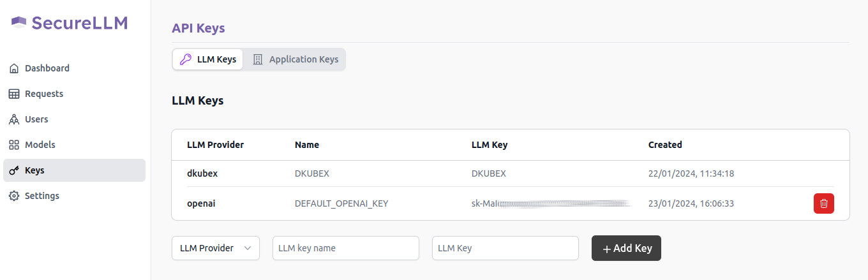Click the Dashboard home icon
Image resolution: width=868 pixels, height=280 pixels.
[x=14, y=68]
